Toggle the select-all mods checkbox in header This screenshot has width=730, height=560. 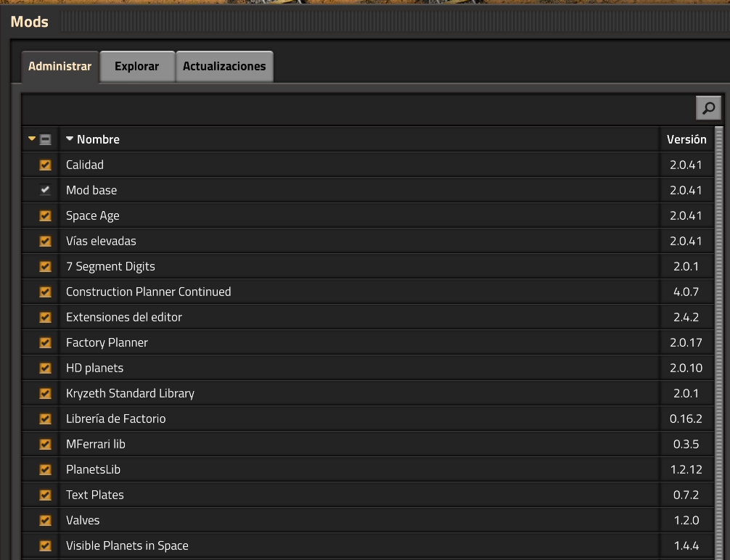(x=45, y=139)
